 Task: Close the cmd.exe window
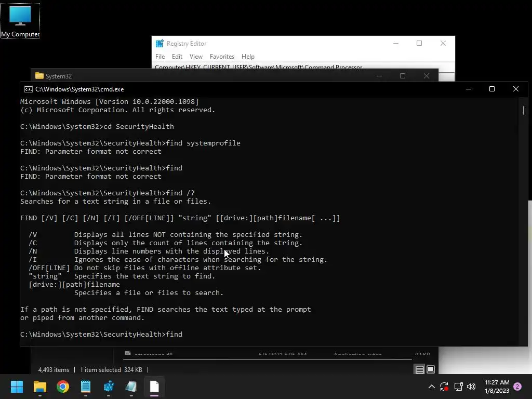[x=516, y=89]
